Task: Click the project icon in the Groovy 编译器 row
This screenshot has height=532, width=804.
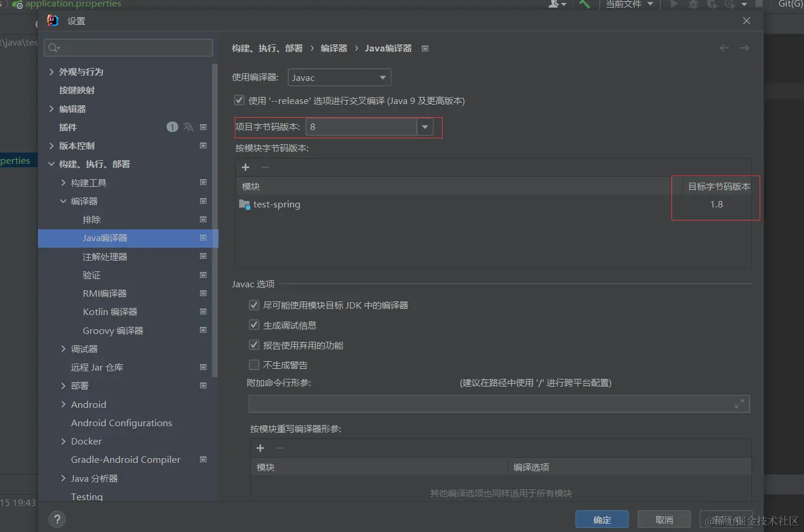Action: (203, 330)
